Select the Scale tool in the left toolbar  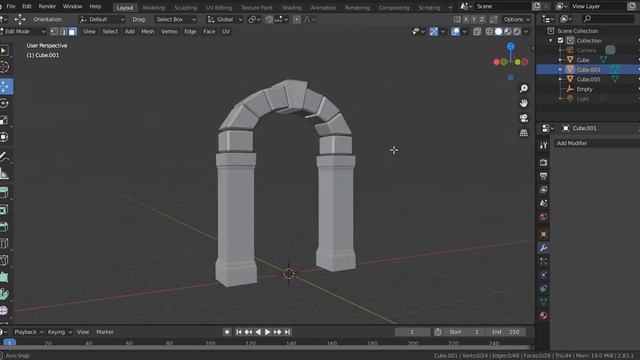click(x=4, y=120)
